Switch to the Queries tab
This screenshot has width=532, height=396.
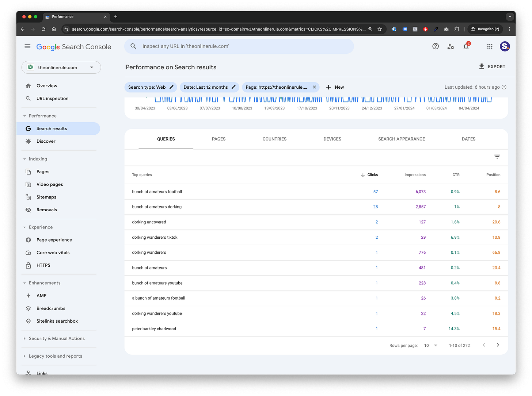[x=166, y=139]
